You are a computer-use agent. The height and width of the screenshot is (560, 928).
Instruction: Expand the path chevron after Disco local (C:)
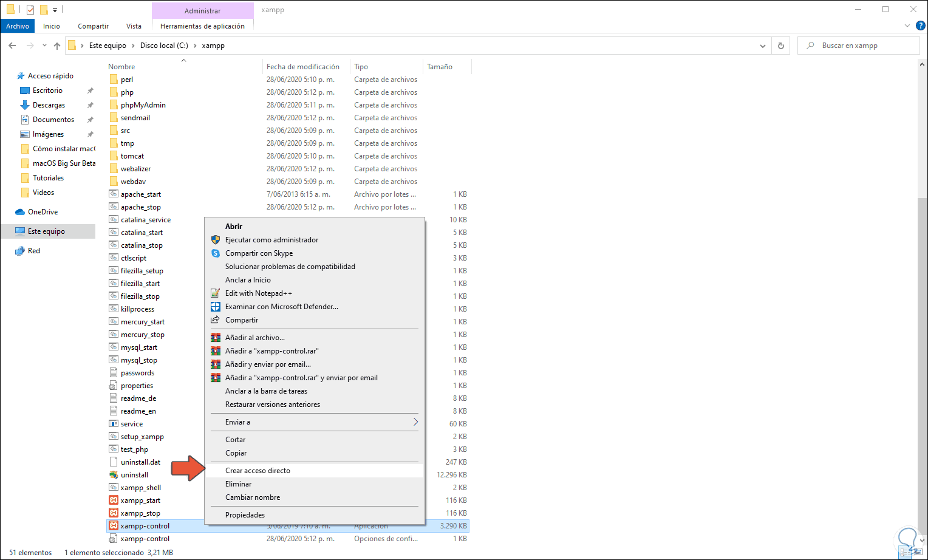point(195,46)
